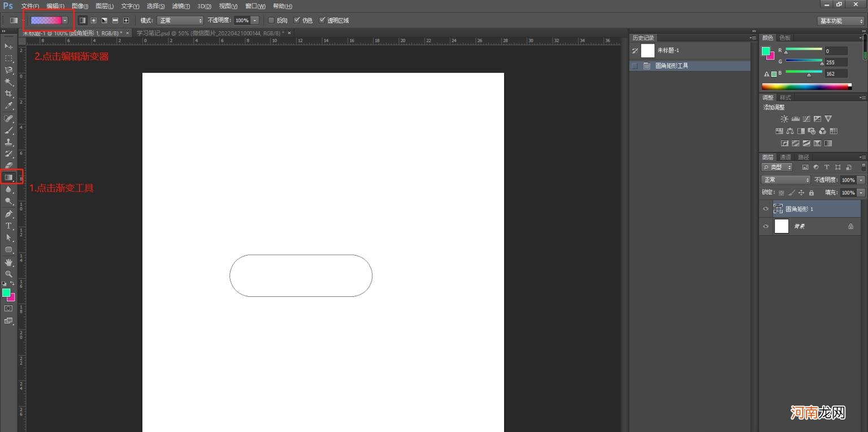Choose the linear gradient style

83,20
